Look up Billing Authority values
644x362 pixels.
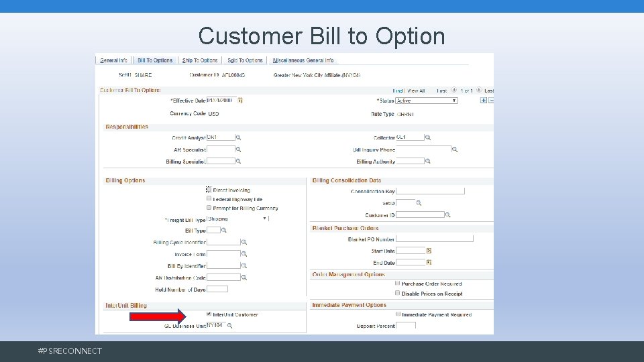click(x=427, y=162)
